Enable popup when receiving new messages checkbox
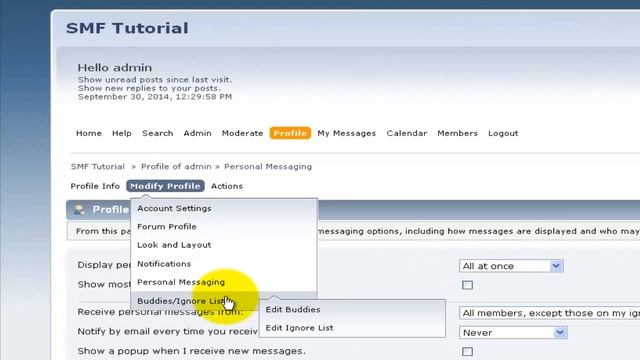 pos(467,351)
